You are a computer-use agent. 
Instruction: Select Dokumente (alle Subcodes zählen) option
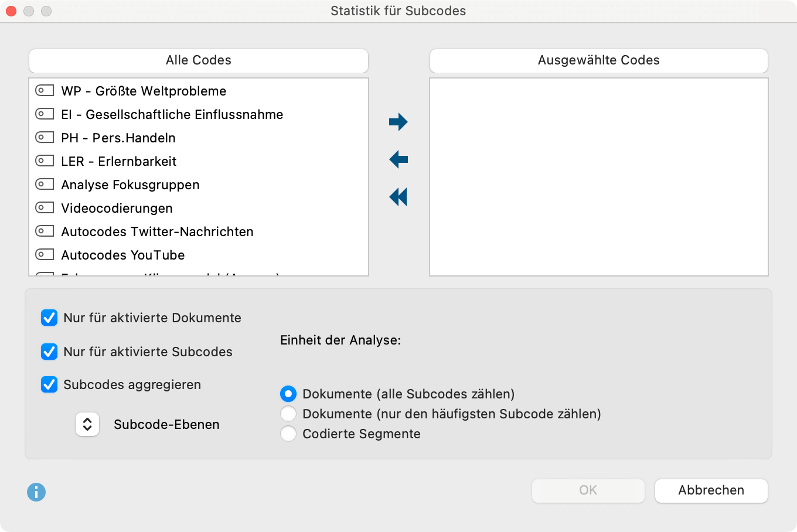pos(288,394)
